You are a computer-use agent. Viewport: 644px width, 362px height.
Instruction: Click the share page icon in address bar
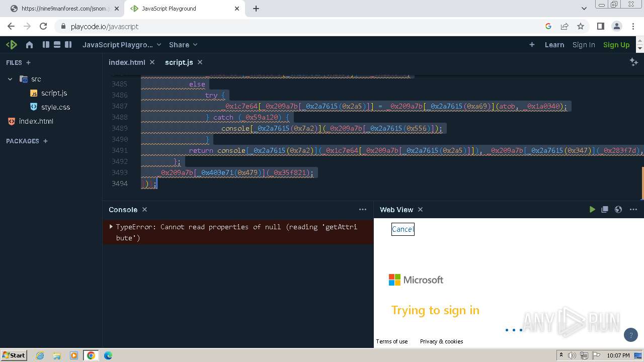565,26
